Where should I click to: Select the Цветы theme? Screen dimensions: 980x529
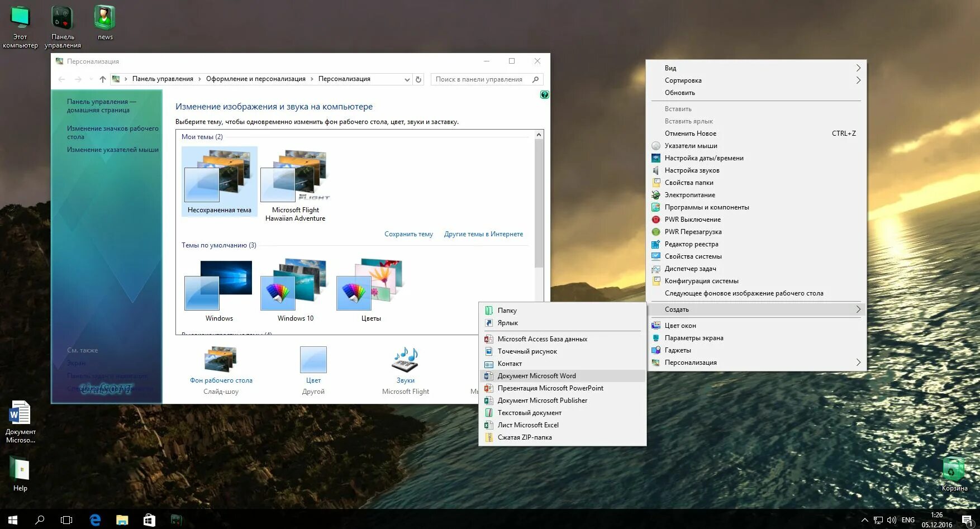click(x=371, y=290)
